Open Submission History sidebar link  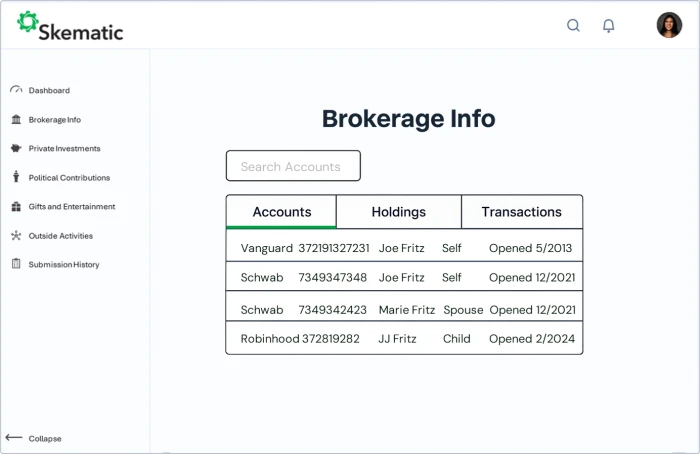coord(64,265)
